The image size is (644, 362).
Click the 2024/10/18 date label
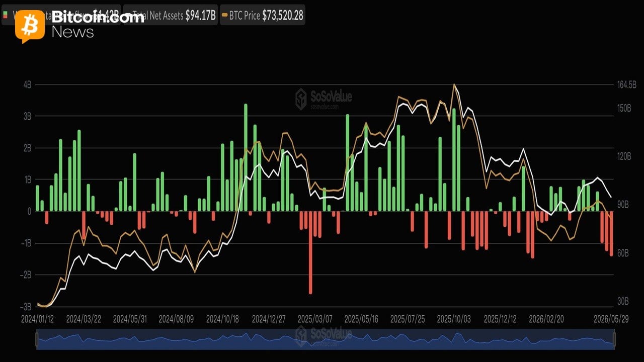click(x=222, y=319)
